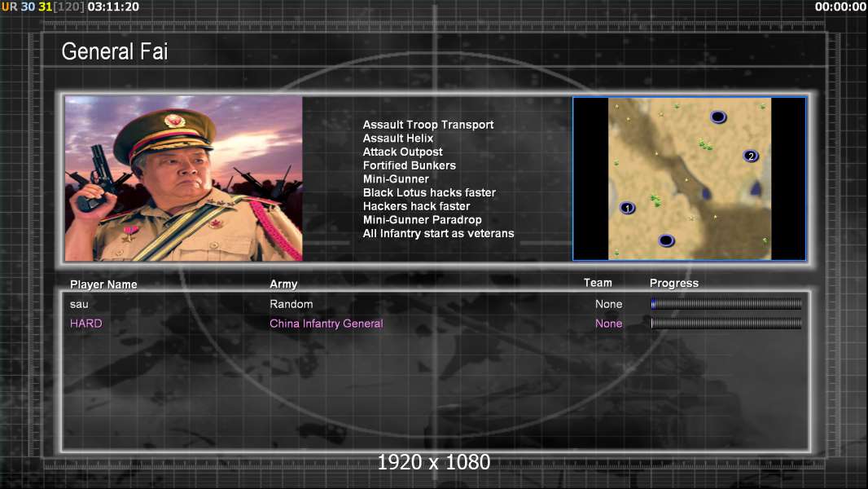Click 'Assault Troop Transport' ability text
Viewport: 868px width, 489px height.
(428, 125)
